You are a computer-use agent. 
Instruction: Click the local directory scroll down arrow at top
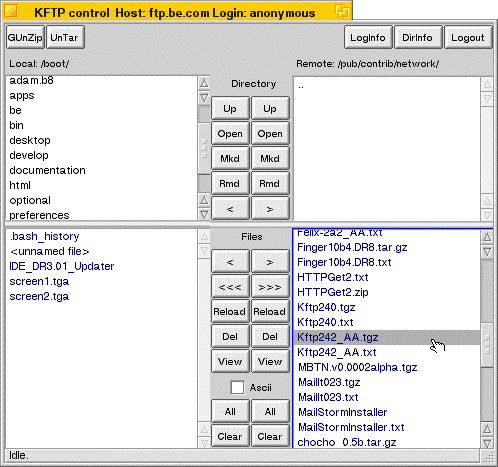[x=204, y=98]
